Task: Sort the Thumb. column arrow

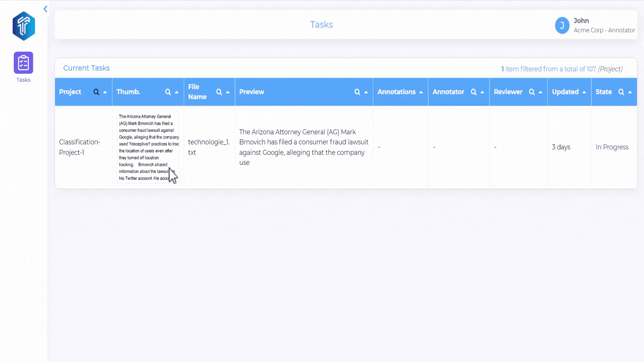Action: pyautogui.click(x=177, y=92)
